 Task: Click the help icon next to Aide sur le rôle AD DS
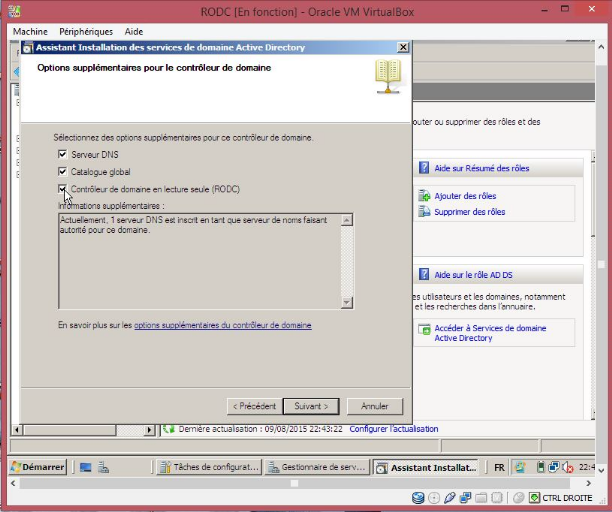424,274
